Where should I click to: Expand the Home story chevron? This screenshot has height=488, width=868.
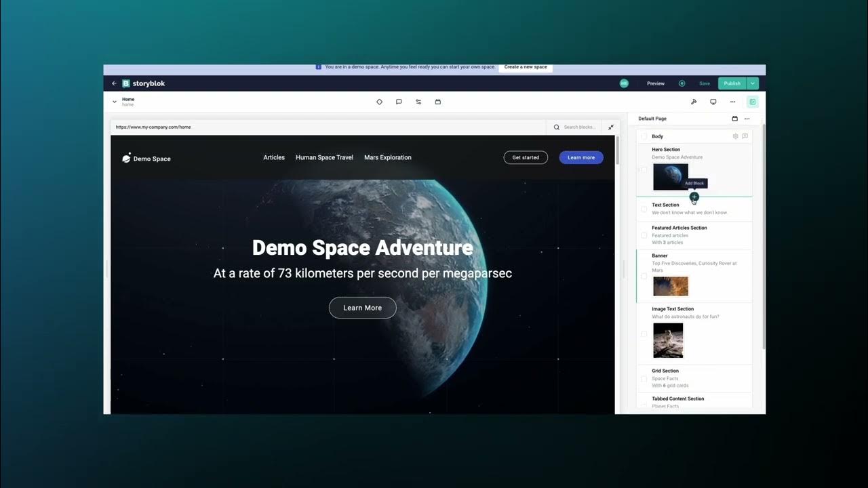115,101
